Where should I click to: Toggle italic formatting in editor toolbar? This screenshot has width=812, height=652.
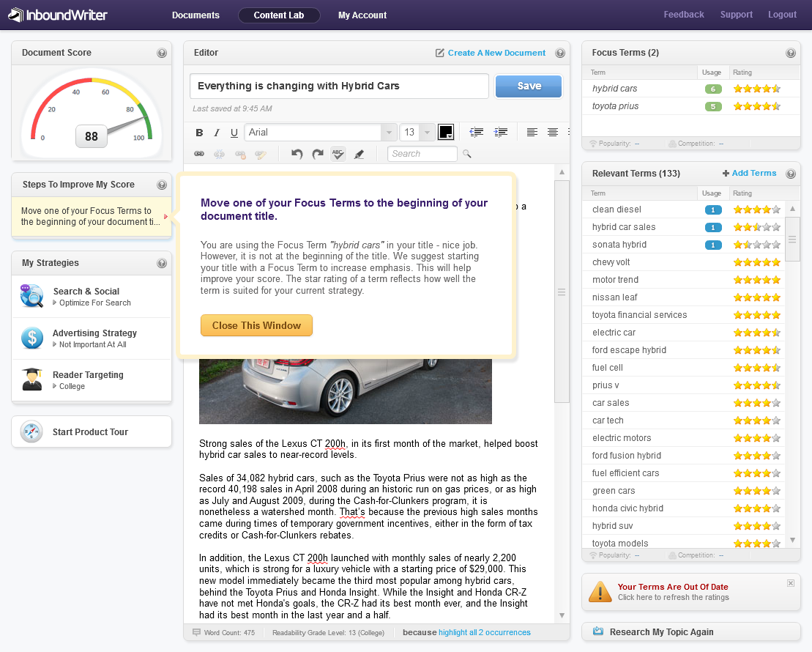217,133
